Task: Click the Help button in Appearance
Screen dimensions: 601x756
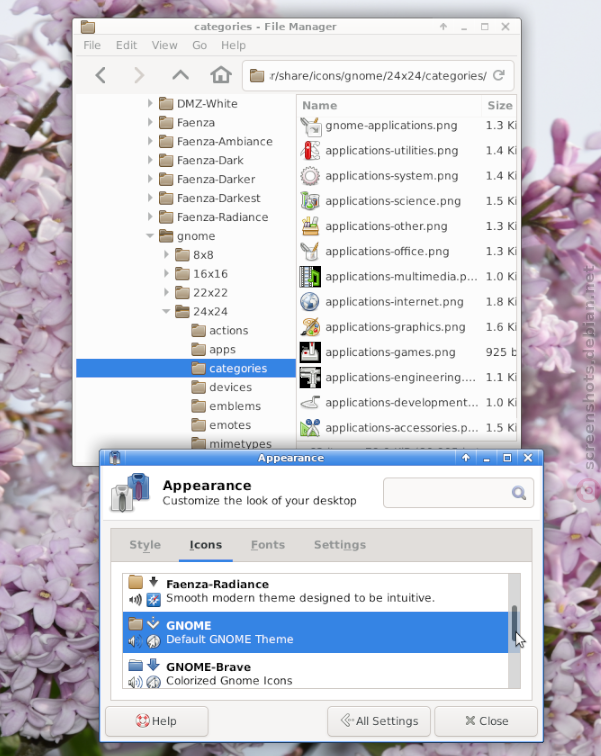Action: [x=157, y=721]
